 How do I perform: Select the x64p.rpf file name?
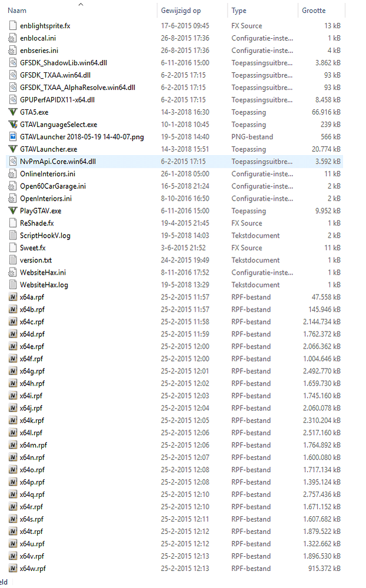coord(32,482)
